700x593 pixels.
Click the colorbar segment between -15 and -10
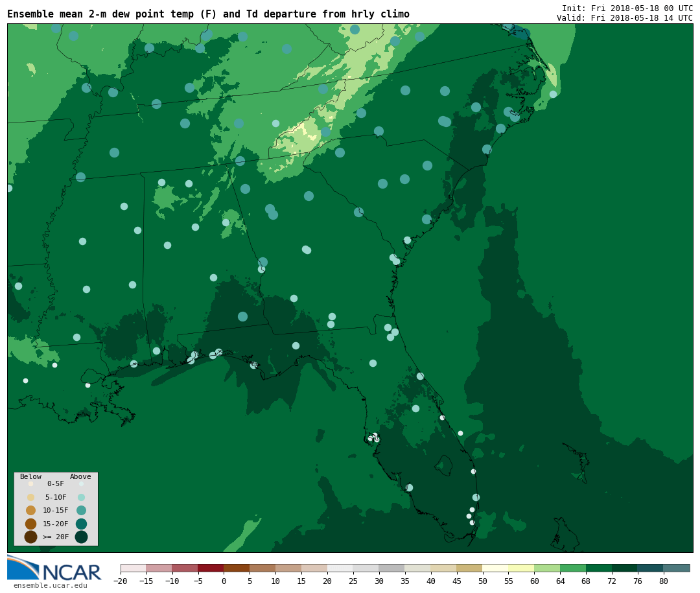point(159,568)
